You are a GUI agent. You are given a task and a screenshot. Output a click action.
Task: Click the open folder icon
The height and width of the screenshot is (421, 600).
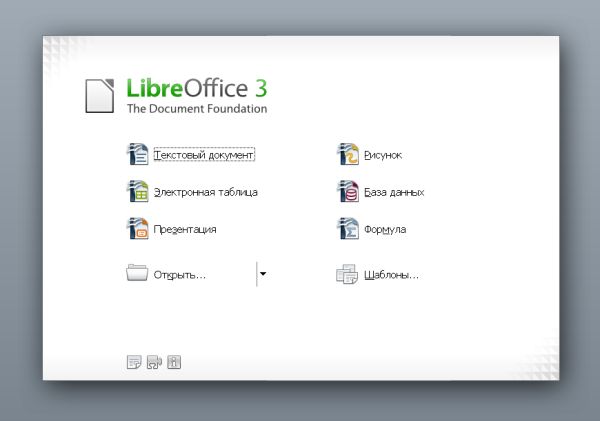click(x=137, y=273)
